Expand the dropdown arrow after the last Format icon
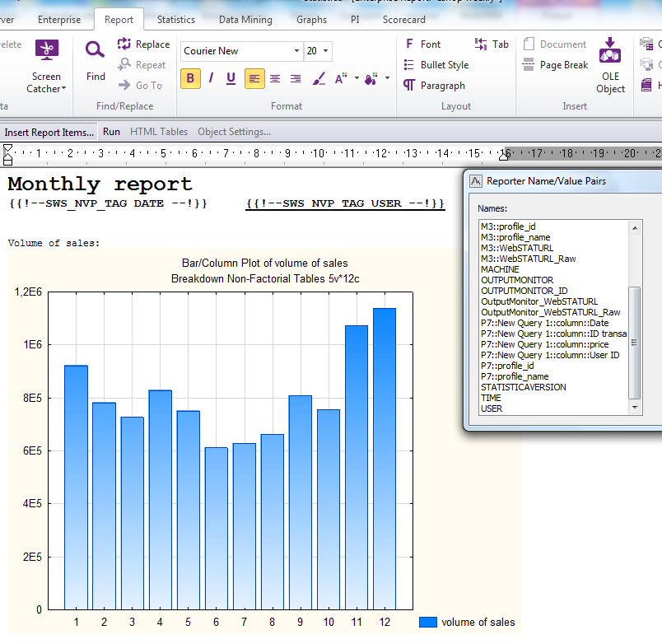Viewport: 662px width, 644px height. pos(387,78)
